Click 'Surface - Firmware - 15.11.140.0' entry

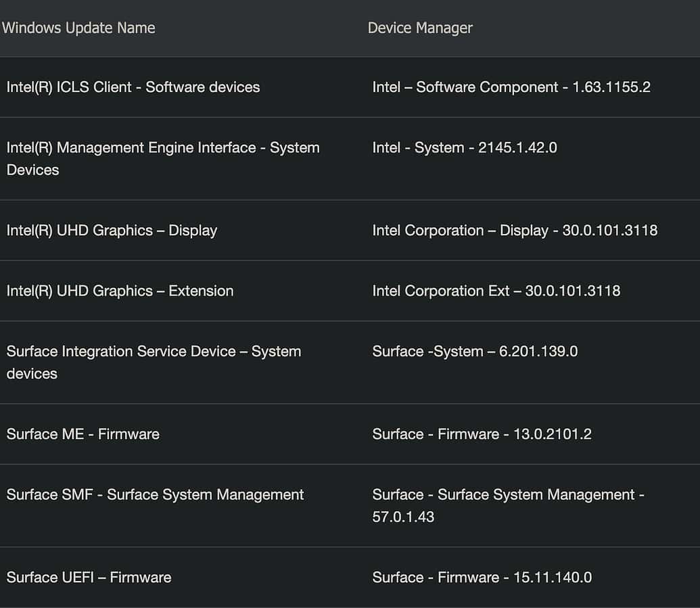click(482, 578)
